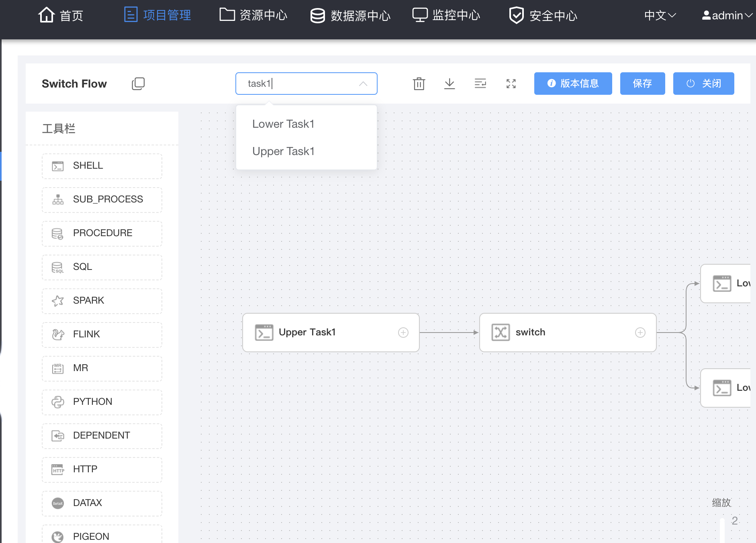The width and height of the screenshot is (756, 543).
Task: Click the plus icon on switch node
Action: [x=640, y=333]
